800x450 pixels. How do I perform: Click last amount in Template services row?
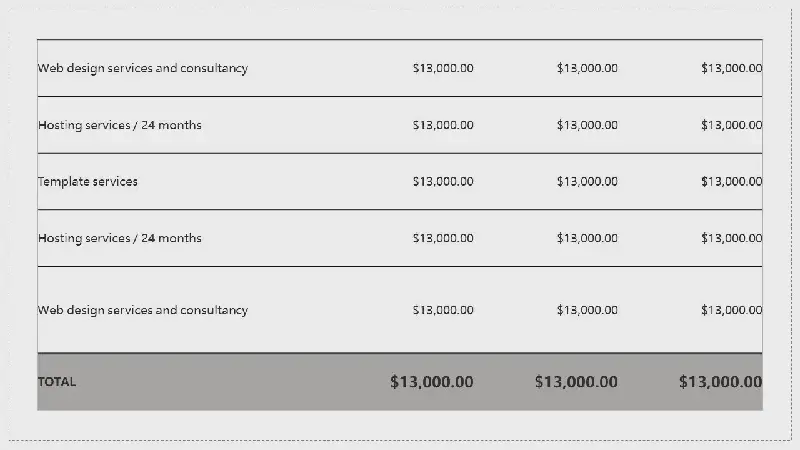732,182
